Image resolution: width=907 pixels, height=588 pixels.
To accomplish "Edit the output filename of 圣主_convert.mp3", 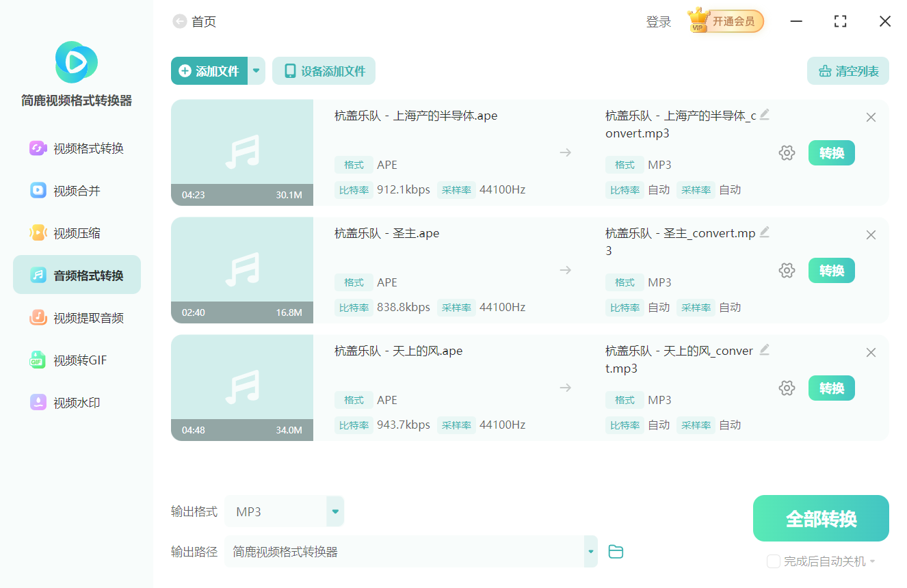I will coord(765,232).
